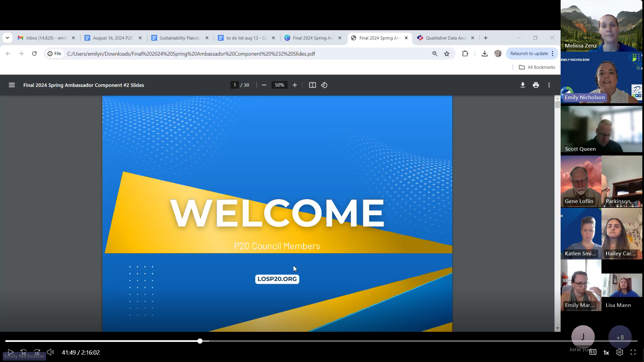
Task: Click the File site info chip
Action: pos(55,54)
